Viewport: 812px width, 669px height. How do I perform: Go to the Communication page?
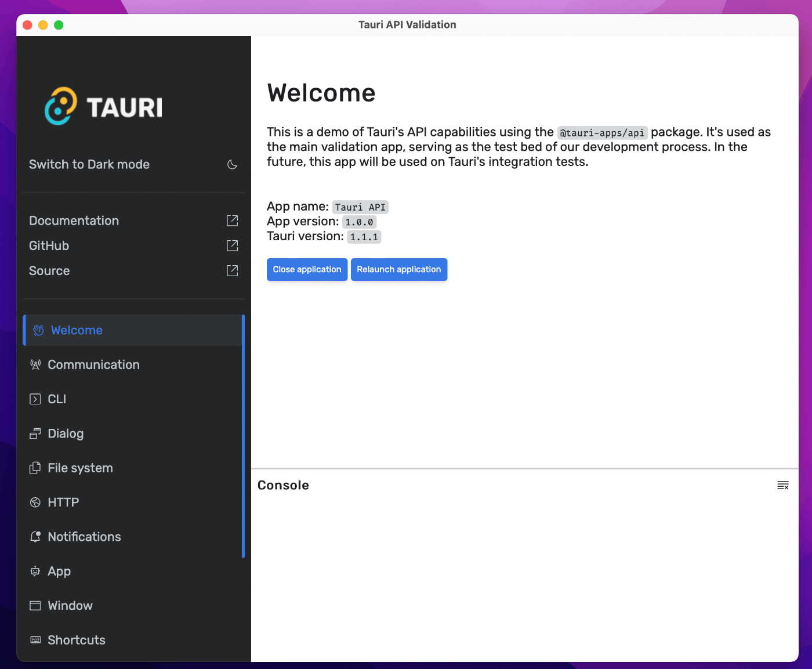coord(132,364)
